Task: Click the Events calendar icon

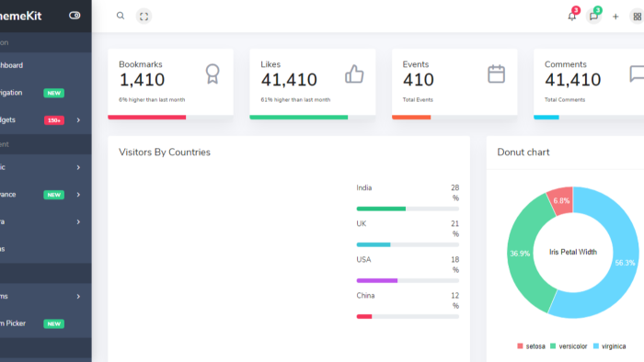Action: (x=496, y=74)
